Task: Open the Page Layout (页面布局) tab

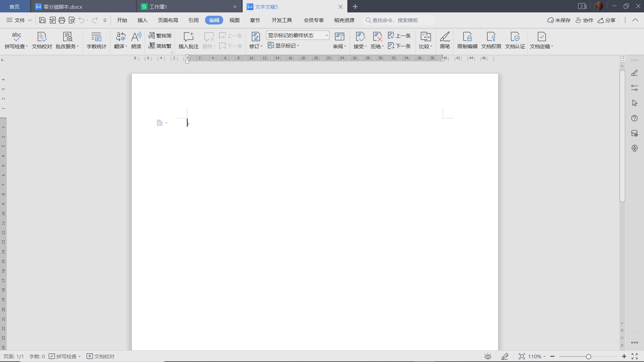Action: (x=168, y=20)
